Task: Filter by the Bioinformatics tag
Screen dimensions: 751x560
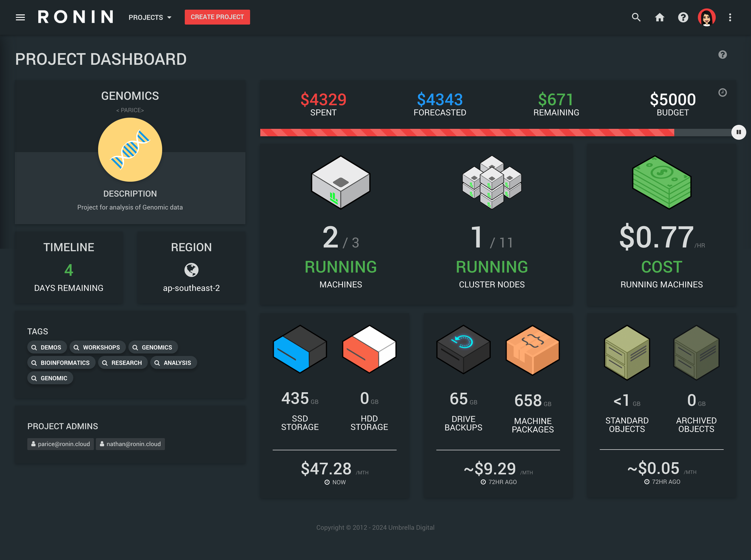Action: pyautogui.click(x=61, y=363)
